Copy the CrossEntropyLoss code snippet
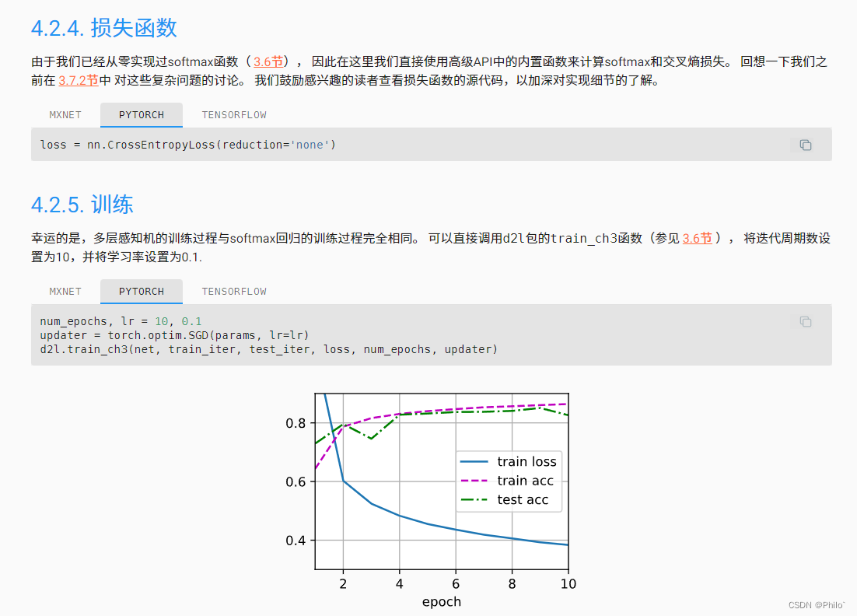The height and width of the screenshot is (616, 857). (805, 145)
